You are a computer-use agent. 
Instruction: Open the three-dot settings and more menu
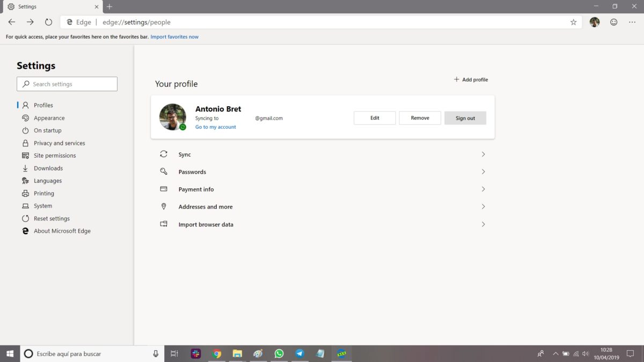632,22
